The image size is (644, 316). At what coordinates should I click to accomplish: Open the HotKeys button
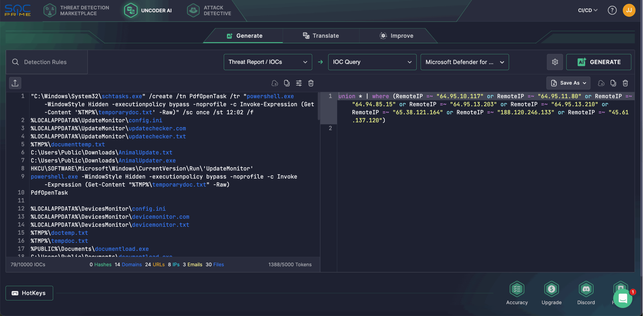coord(29,293)
